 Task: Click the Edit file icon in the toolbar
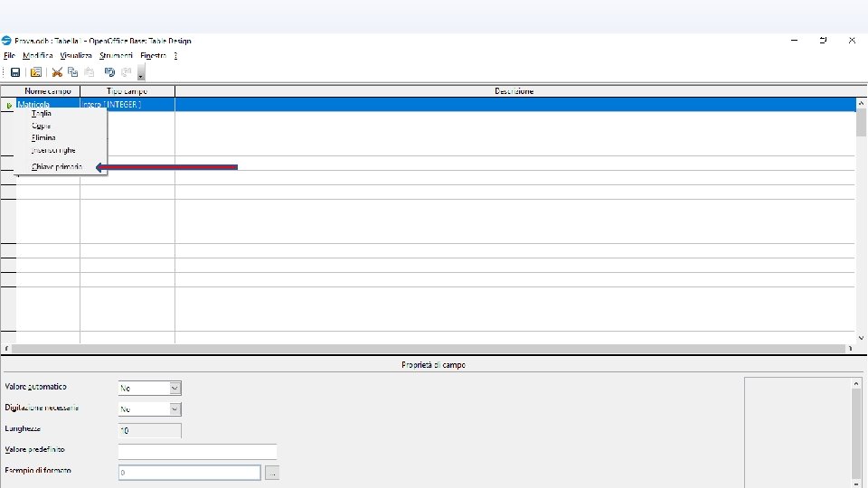[36, 72]
